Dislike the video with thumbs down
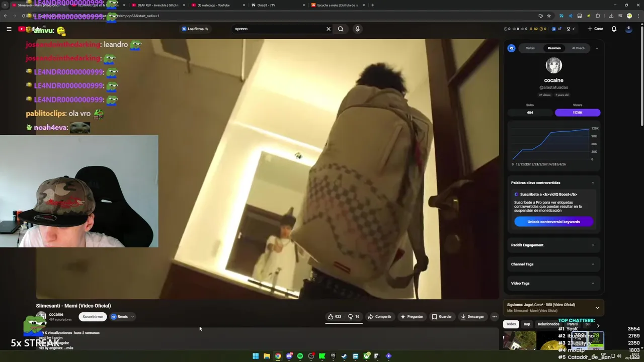The height and width of the screenshot is (362, 644). 354,317
